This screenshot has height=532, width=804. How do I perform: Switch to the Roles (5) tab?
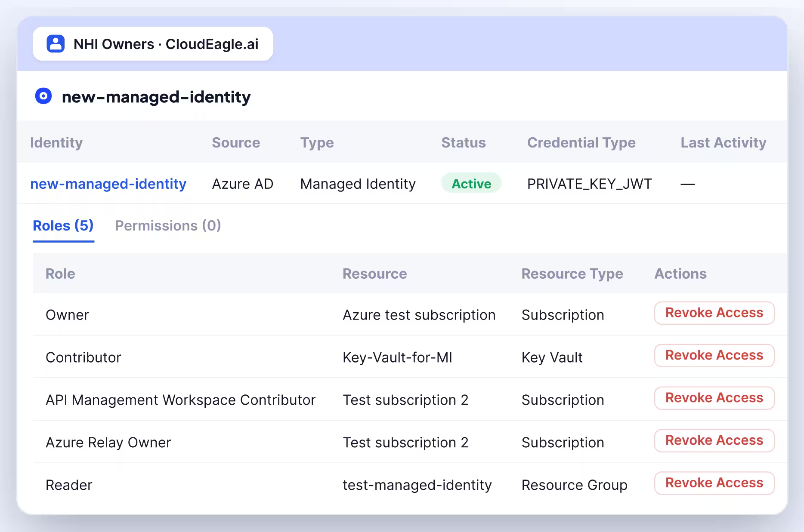[x=63, y=226]
